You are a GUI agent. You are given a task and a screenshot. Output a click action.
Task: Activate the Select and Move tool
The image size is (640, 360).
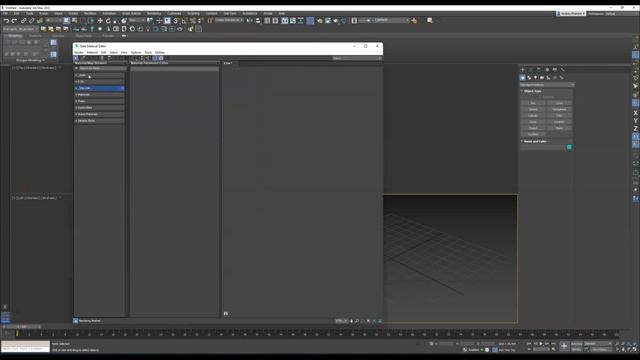point(100,20)
